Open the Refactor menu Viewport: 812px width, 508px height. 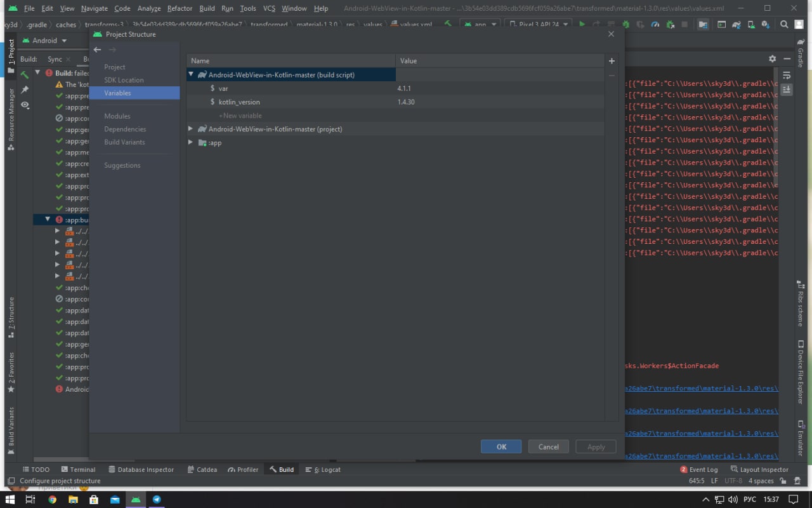pos(180,8)
